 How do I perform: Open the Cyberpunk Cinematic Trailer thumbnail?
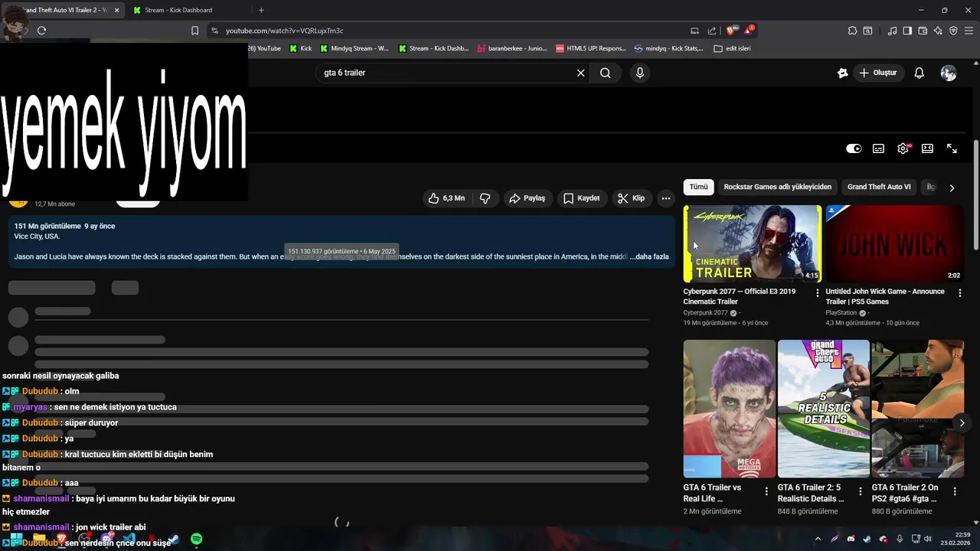752,243
